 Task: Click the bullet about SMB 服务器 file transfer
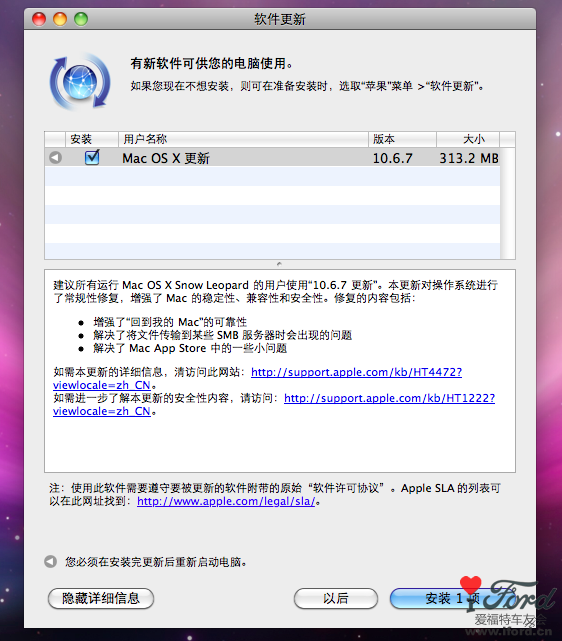pyautogui.click(x=223, y=335)
